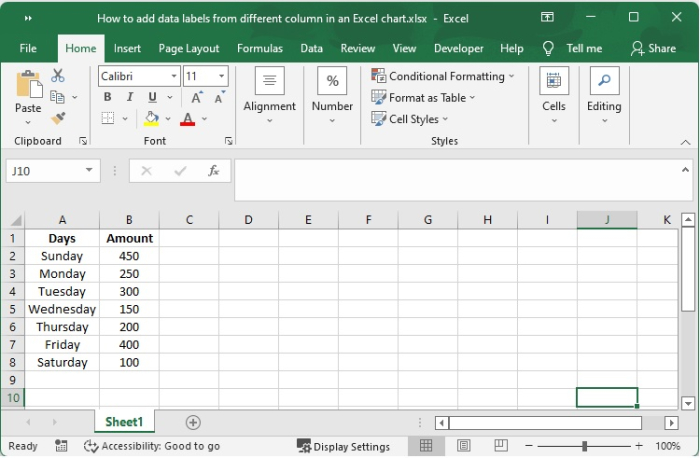Toggle Underline formatting
Viewport: 700px width, 458px height.
click(x=152, y=97)
